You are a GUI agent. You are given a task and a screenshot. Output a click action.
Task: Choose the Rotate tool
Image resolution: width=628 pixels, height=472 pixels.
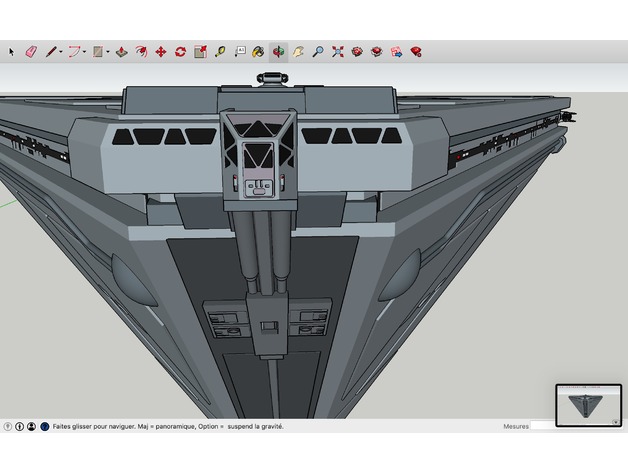pyautogui.click(x=180, y=52)
